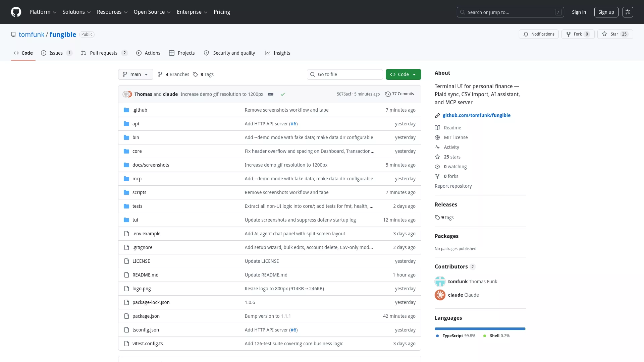The height and width of the screenshot is (362, 644).
Task: Expand the green Code dropdown button
Action: [404, 74]
